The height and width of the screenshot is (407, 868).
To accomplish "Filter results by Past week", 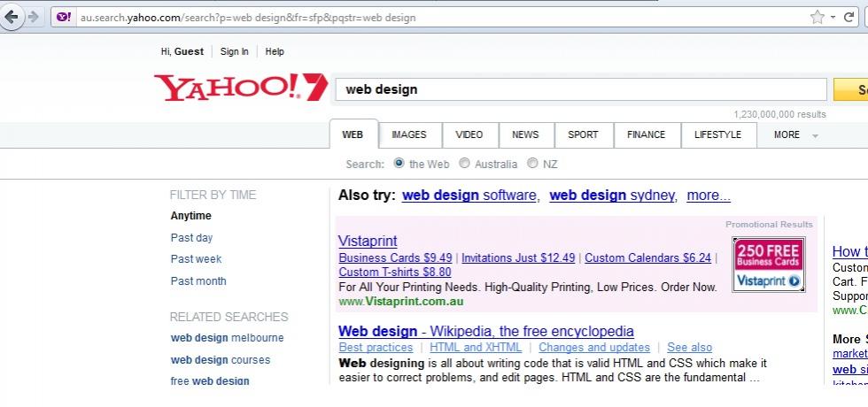I will 196,258.
